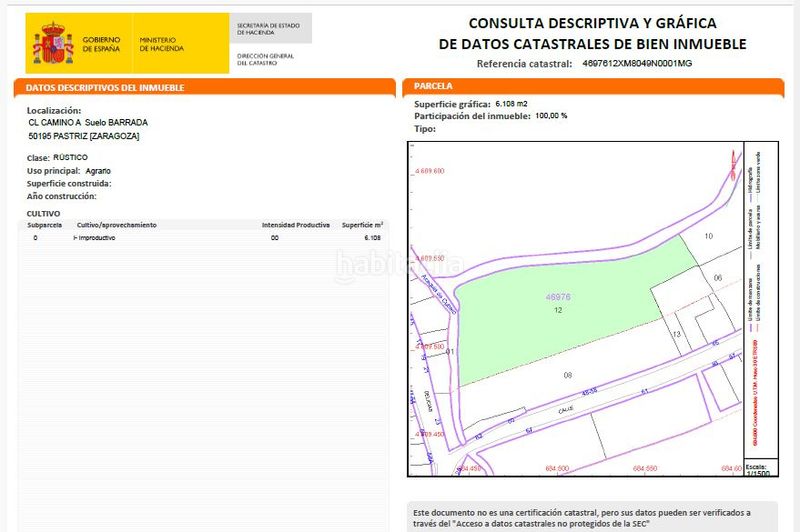800x532 pixels.
Task: Click "DIRECCIÓN GENERAL DEL CATASTRO" label
Action: point(265,59)
